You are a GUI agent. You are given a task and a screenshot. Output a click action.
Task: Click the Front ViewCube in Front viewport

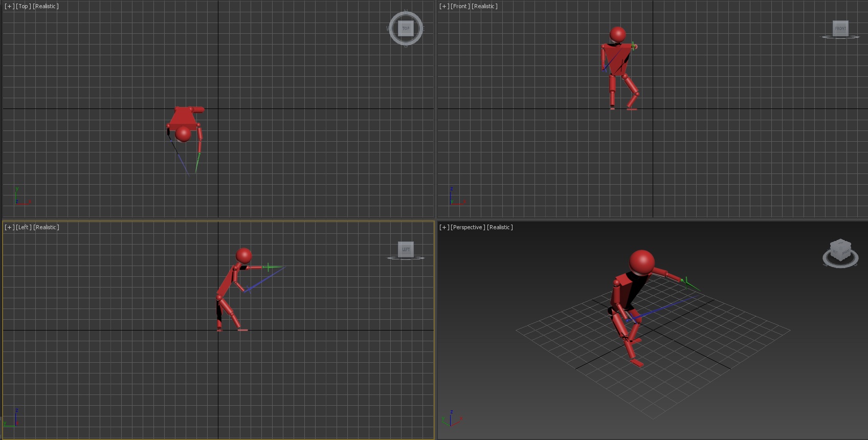[x=840, y=29]
